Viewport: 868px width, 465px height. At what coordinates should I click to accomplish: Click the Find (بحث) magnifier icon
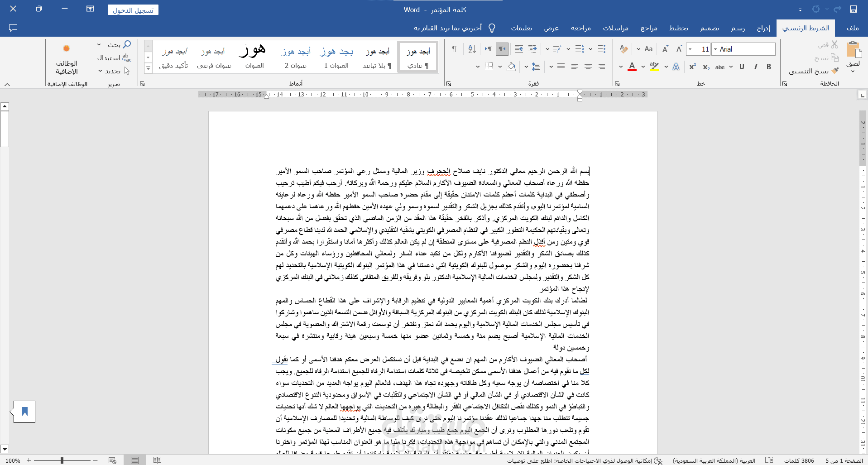[127, 44]
